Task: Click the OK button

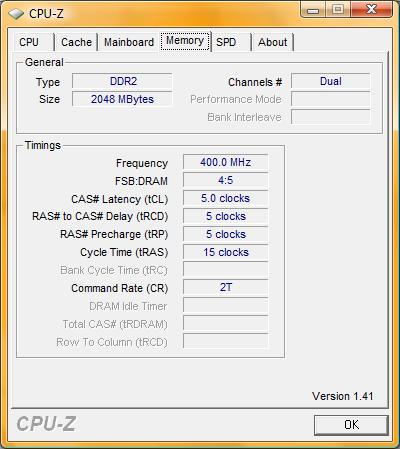Action: pyautogui.click(x=351, y=425)
